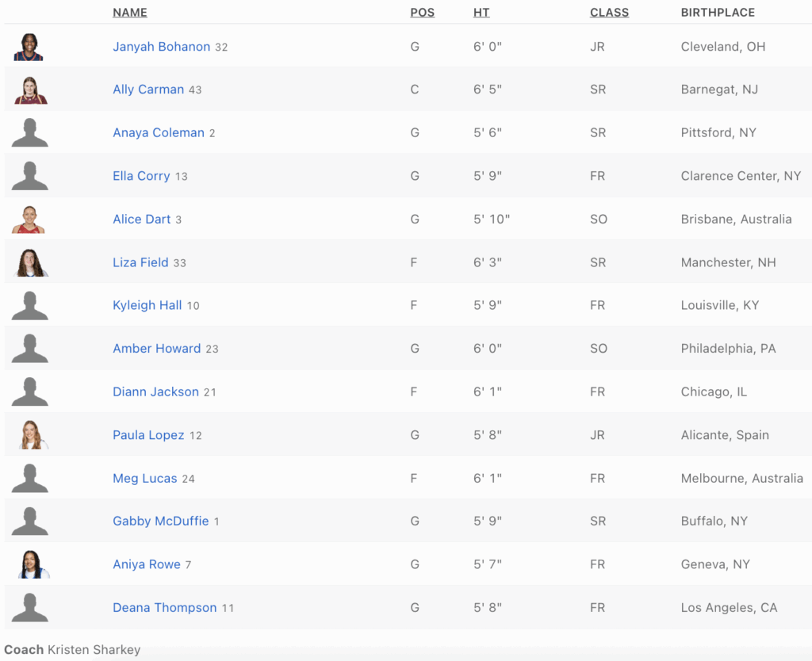
Task: Open the Kyleigh Hall profile link
Action: 147,305
